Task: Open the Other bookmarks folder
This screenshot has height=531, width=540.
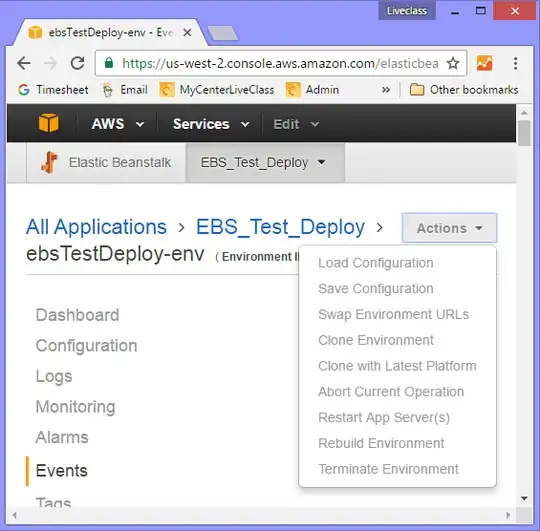Action: pyautogui.click(x=464, y=90)
